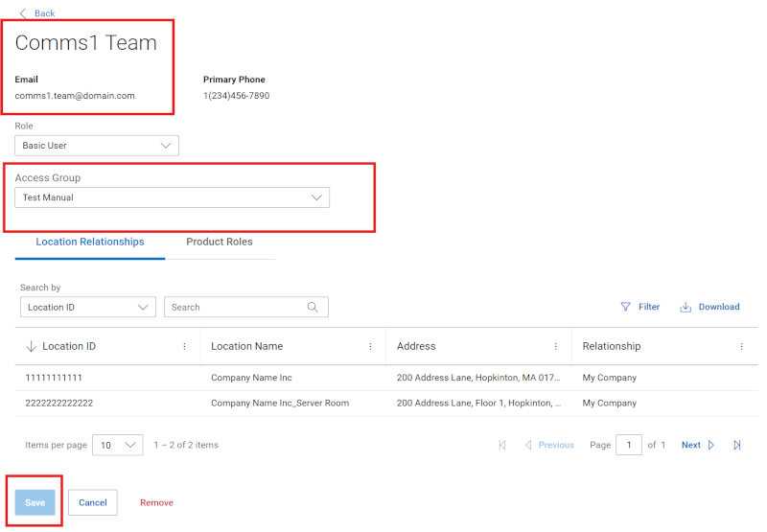Switch to the Product Roles tab

click(220, 243)
